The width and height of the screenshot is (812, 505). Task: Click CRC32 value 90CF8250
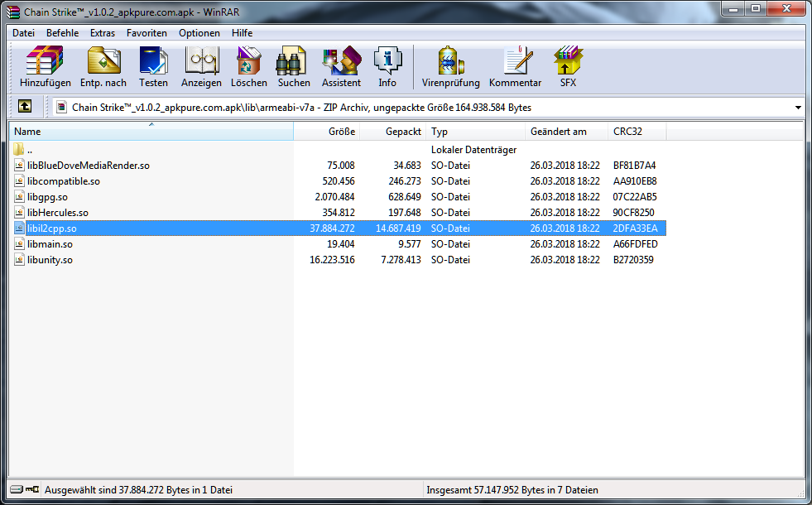coord(633,213)
